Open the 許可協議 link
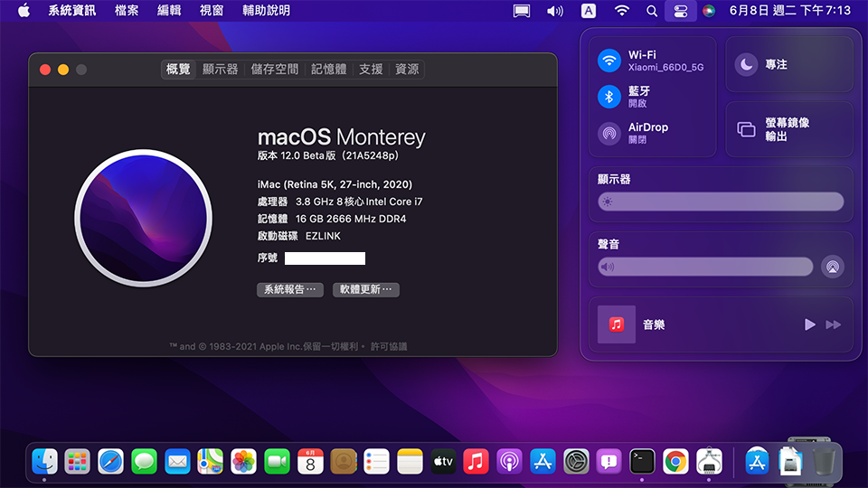 tap(389, 346)
